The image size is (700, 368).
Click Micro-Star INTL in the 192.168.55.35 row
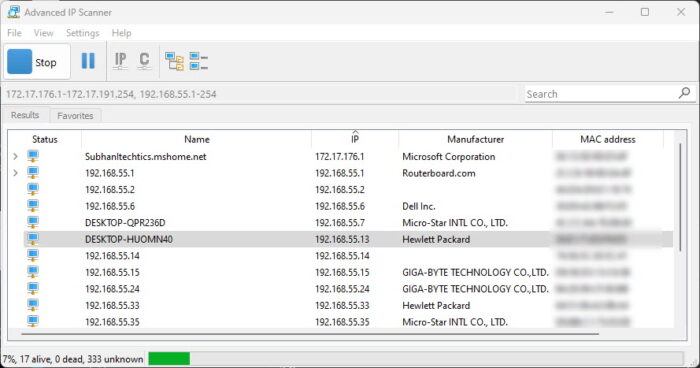(x=454, y=322)
